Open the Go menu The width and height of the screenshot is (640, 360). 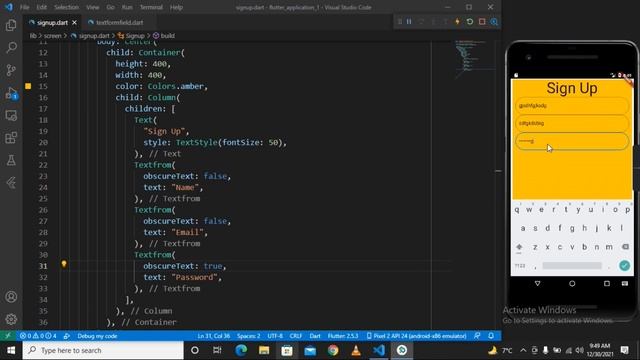(111, 7)
